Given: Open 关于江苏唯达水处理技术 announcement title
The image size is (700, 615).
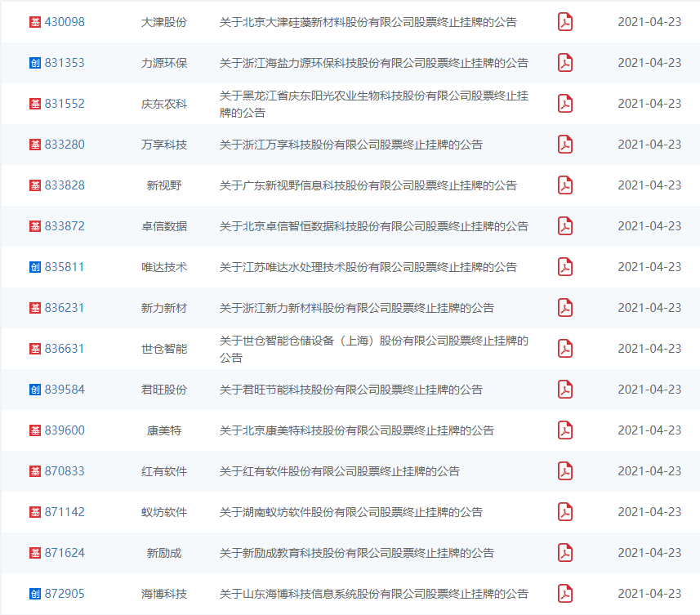Looking at the screenshot, I should point(368,267).
